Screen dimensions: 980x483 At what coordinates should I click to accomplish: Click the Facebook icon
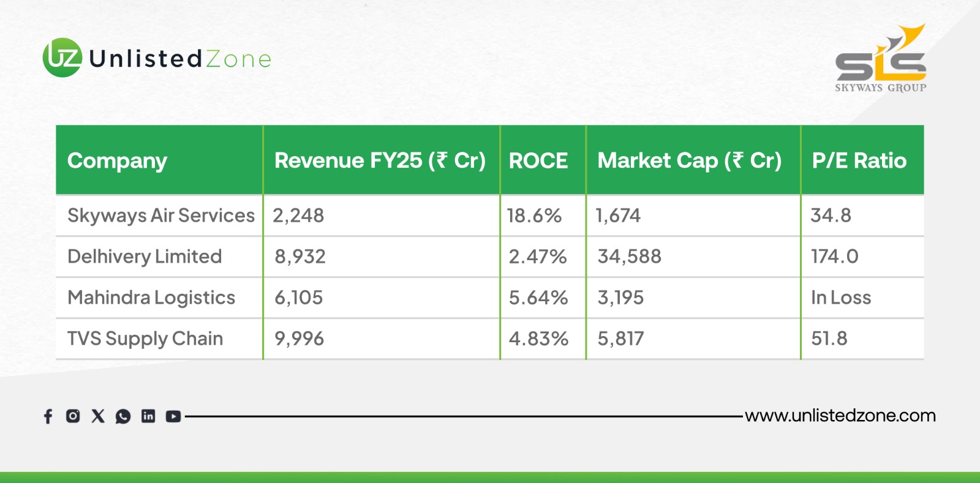click(x=48, y=416)
